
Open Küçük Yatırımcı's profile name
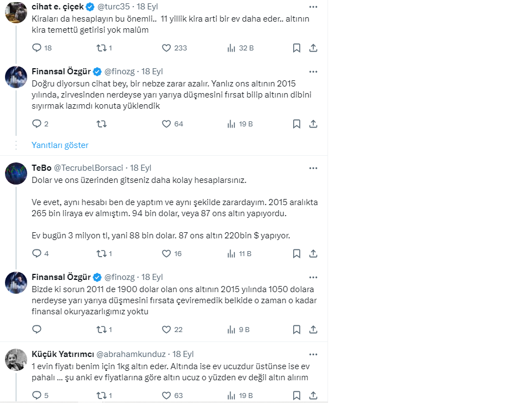[62, 354]
